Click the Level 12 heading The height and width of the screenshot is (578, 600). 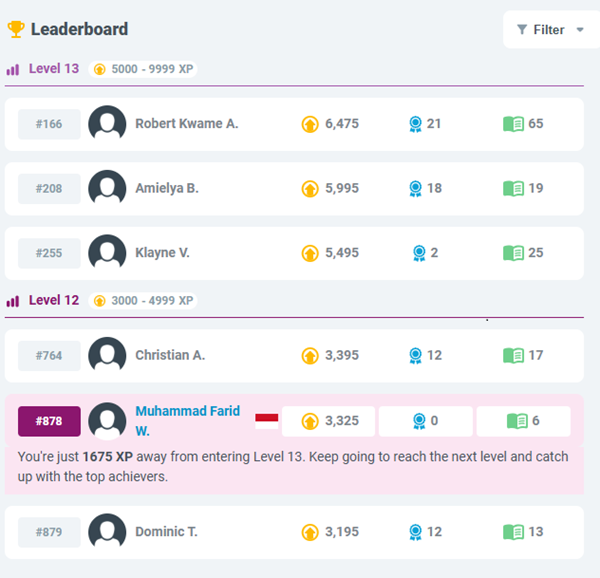tap(54, 300)
